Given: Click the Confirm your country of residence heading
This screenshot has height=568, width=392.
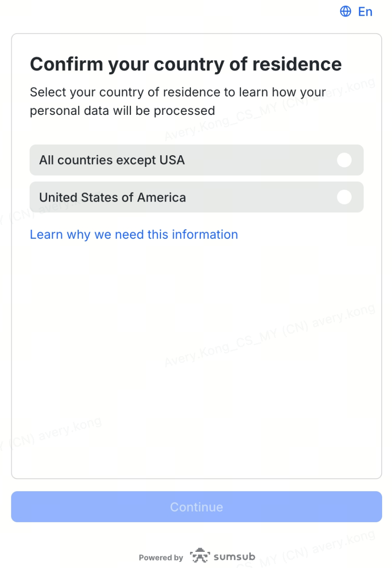Looking at the screenshot, I should 185,64.
